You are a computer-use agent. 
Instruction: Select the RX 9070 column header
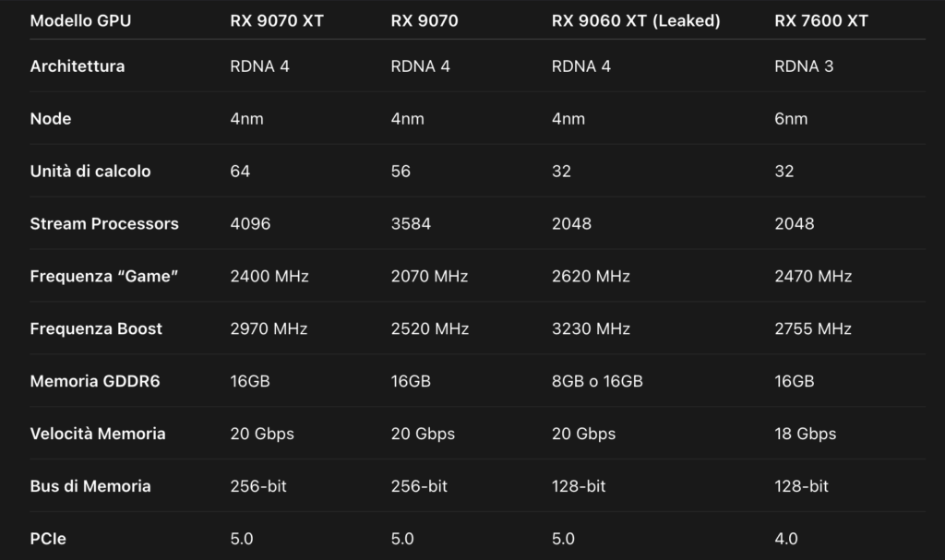click(x=425, y=21)
